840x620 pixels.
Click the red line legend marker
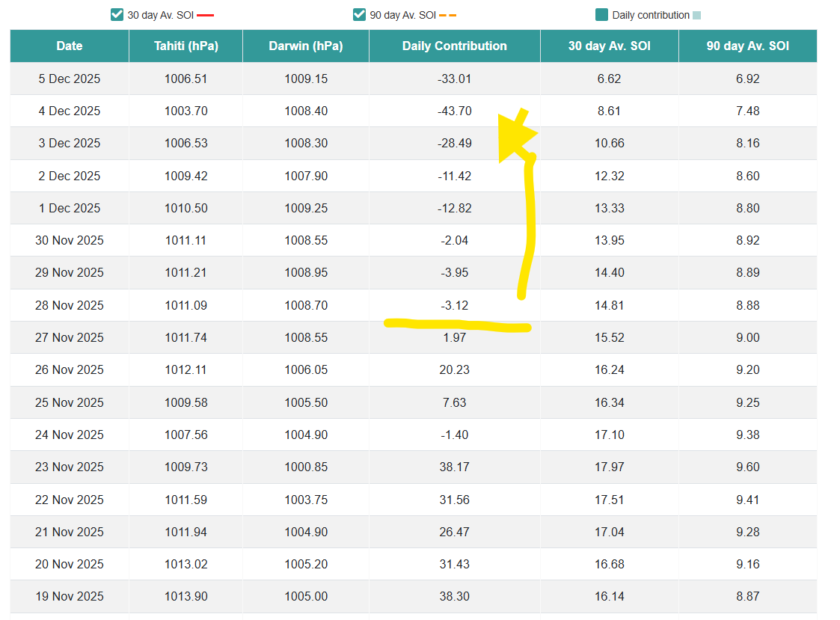(205, 16)
